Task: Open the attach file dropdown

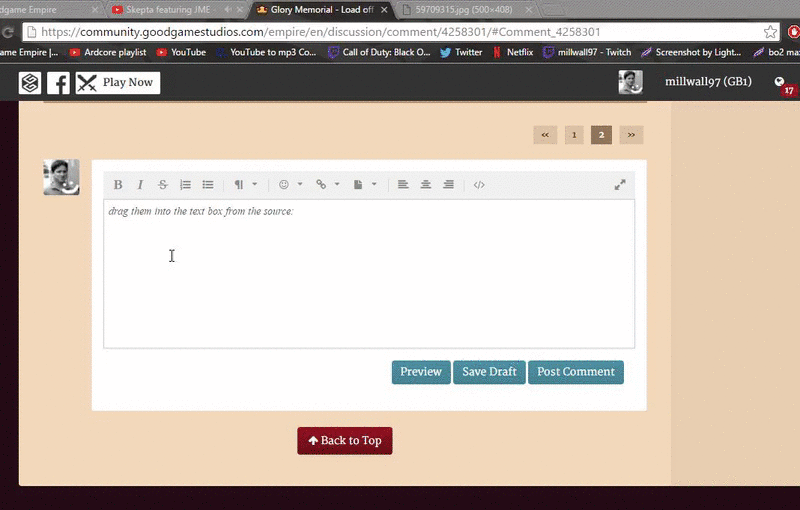Action: point(365,185)
